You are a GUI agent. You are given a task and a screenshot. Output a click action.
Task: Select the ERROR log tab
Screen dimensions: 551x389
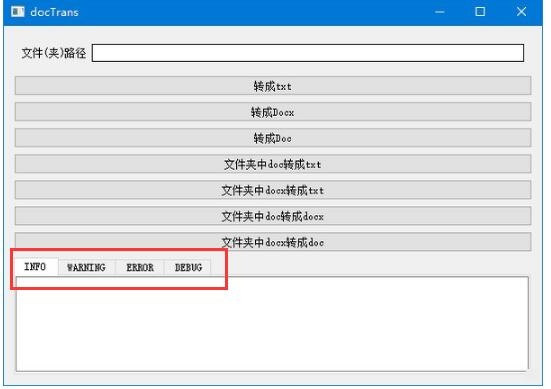(x=140, y=268)
